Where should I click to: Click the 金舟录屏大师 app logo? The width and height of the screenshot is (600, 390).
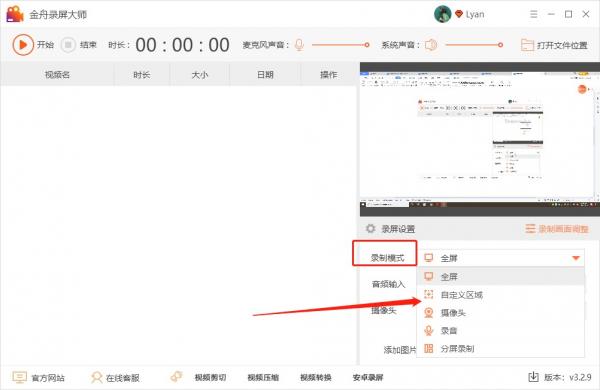(15, 14)
